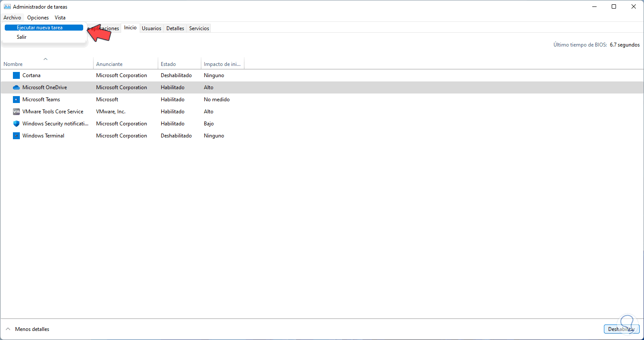Click VMware Tools' Habilitado status cell
The width and height of the screenshot is (644, 340).
point(172,112)
